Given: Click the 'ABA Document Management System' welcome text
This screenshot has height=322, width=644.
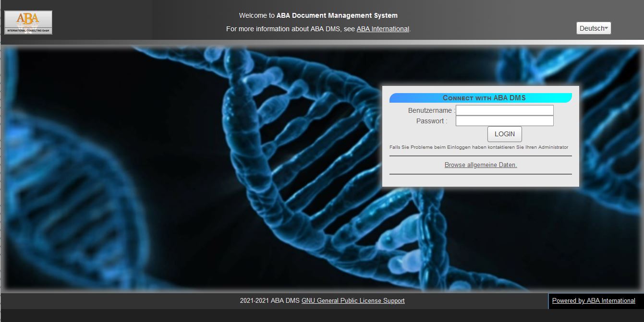Looking at the screenshot, I should pyautogui.click(x=337, y=15).
